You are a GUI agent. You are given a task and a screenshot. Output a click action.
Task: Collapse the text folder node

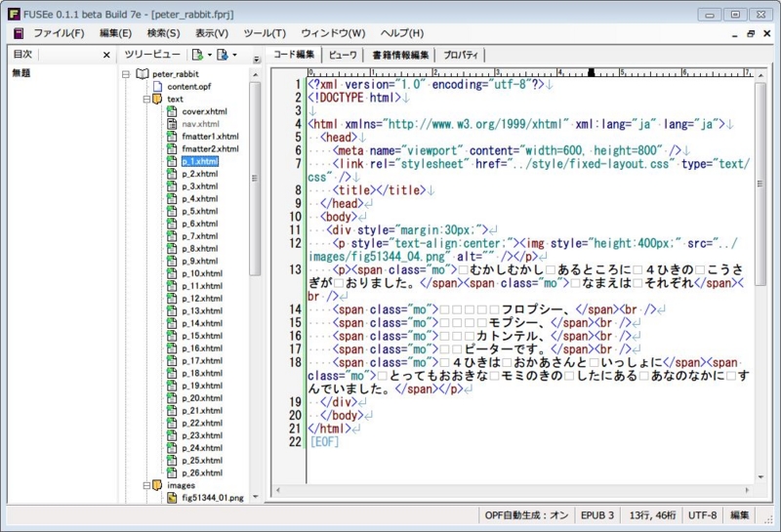146,100
